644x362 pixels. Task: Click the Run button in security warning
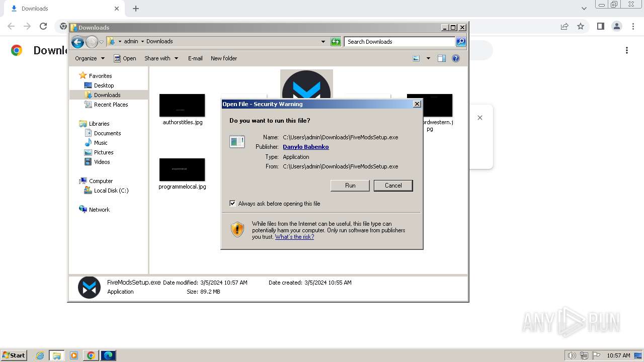coord(350,186)
